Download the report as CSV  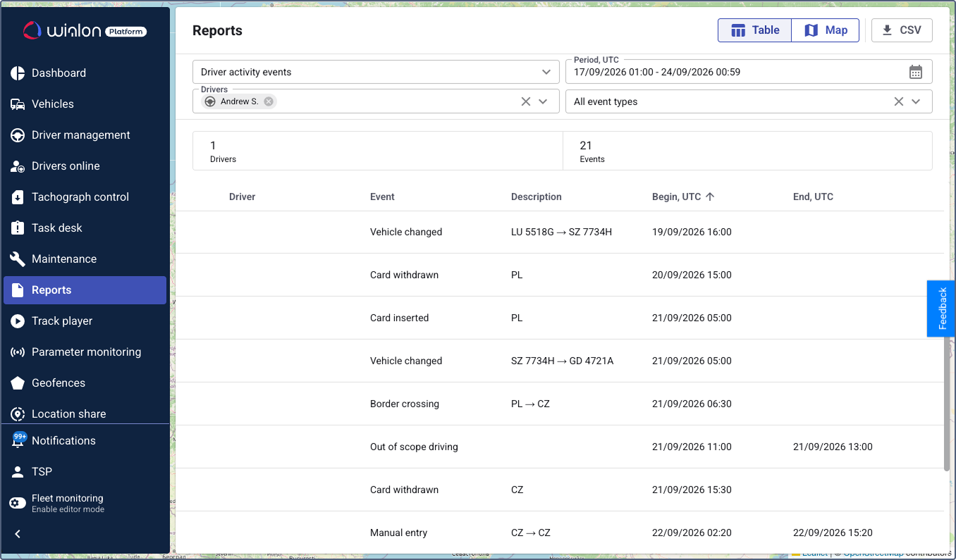[902, 30]
